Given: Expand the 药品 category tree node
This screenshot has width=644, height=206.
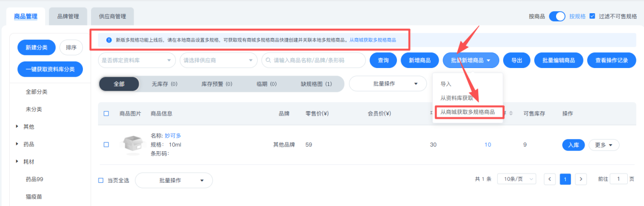Looking at the screenshot, I should click(x=17, y=144).
